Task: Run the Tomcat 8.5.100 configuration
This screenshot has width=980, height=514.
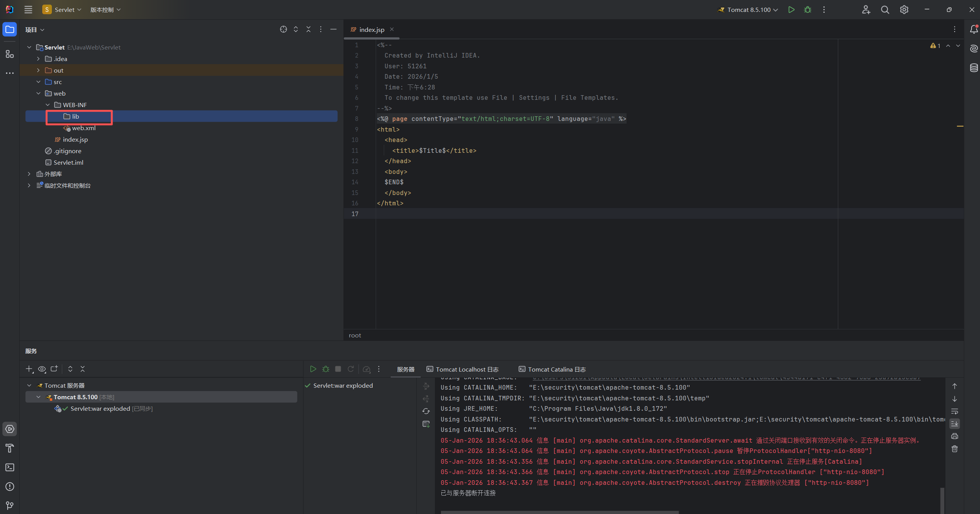Action: [791, 10]
